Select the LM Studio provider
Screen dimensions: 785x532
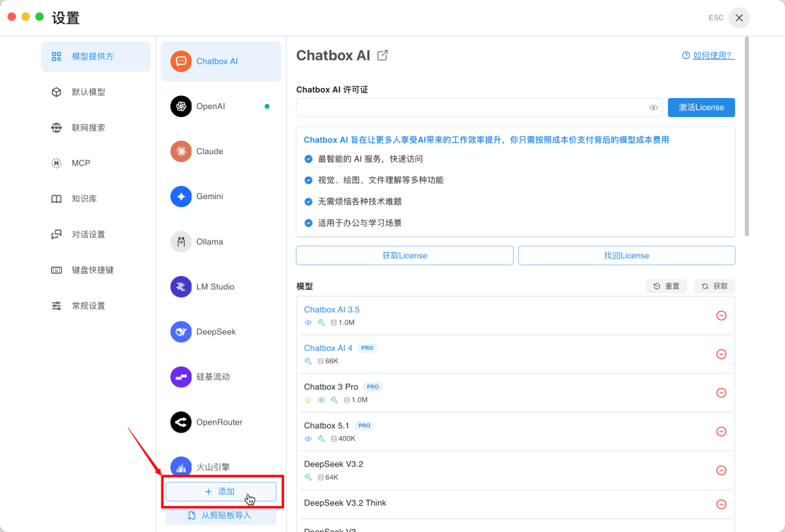(221, 287)
